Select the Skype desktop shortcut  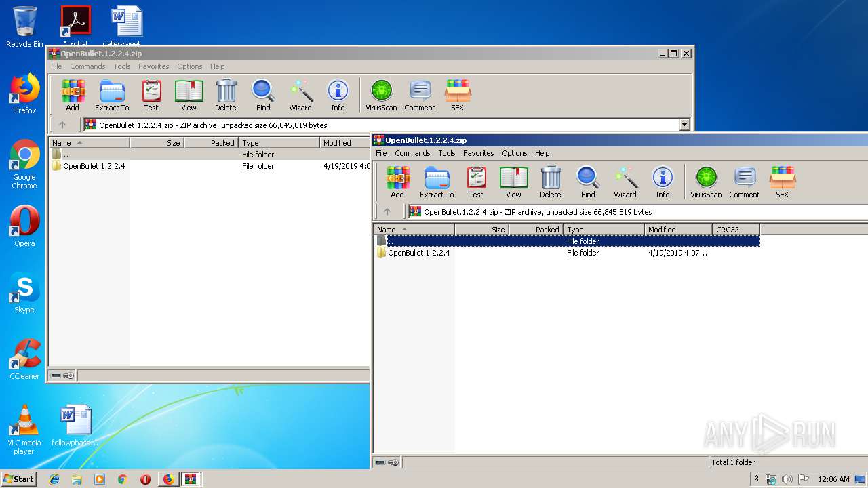click(24, 293)
